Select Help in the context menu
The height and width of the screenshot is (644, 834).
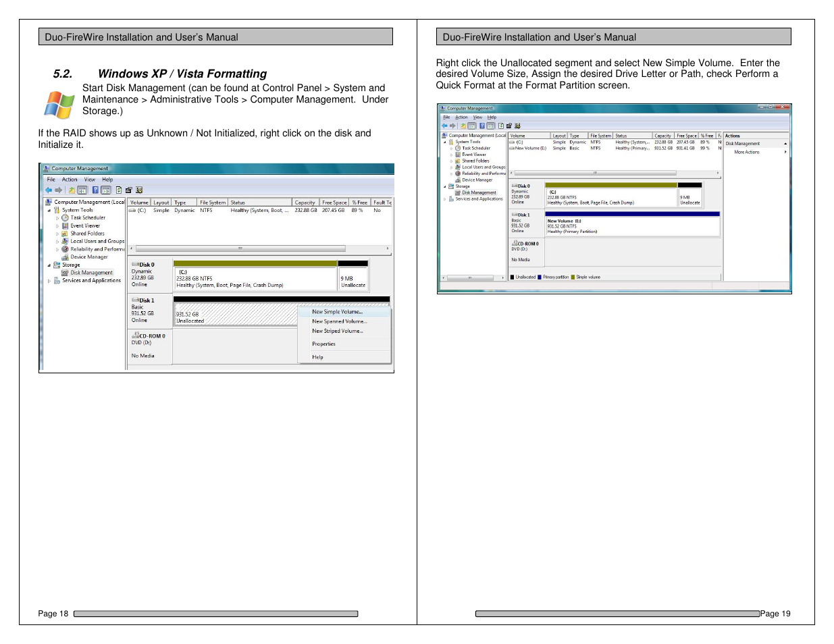tap(344, 357)
